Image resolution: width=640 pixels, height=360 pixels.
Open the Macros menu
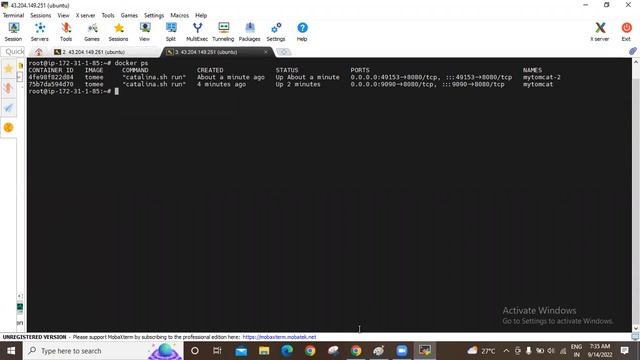(180, 15)
